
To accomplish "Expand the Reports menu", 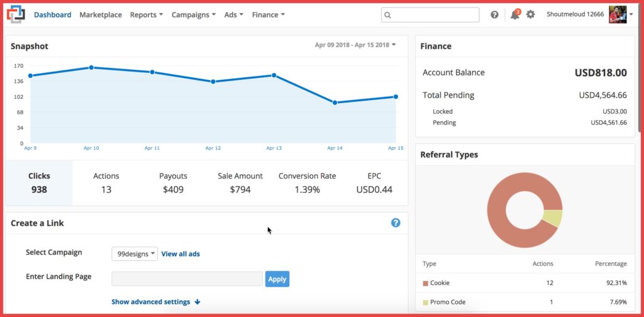I will coord(147,15).
